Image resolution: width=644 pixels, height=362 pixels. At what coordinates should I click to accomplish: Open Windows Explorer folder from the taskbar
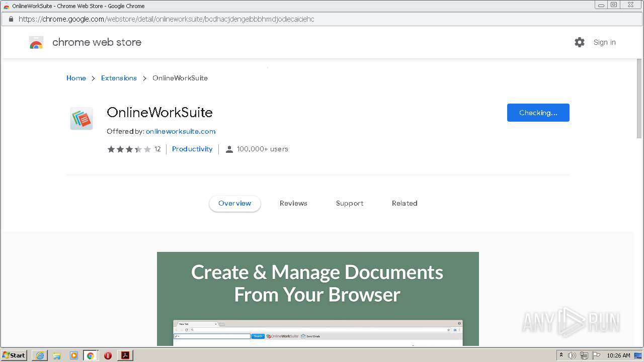(57, 355)
